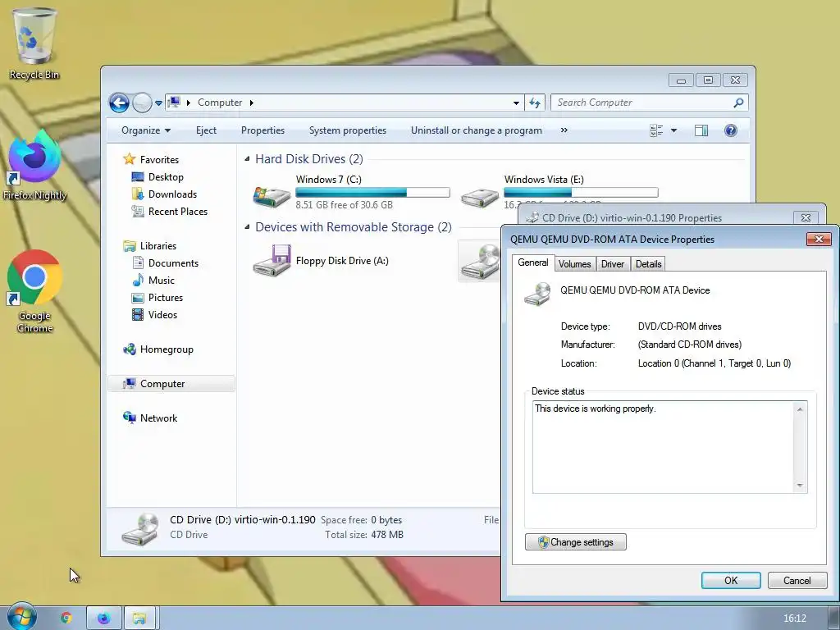Click the search magnifier icon
Image resolution: width=840 pixels, height=630 pixels.
(738, 103)
